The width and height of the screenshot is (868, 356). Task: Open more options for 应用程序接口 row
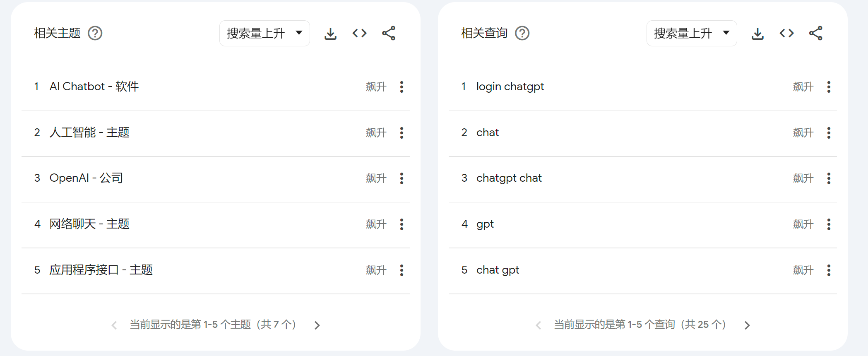click(402, 270)
